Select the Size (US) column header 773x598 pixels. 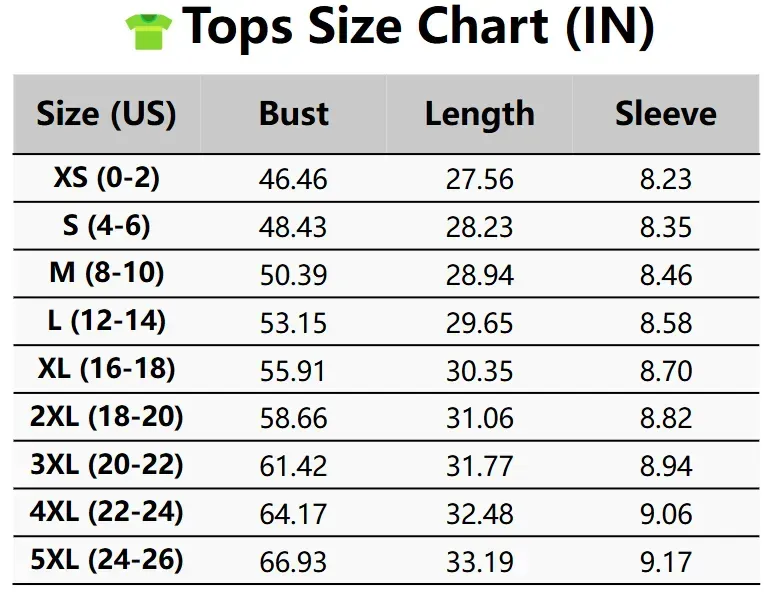[106, 114]
